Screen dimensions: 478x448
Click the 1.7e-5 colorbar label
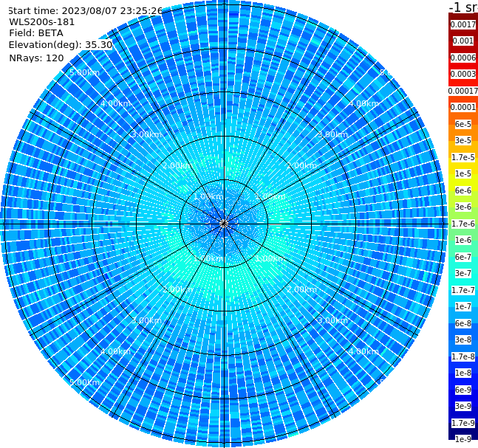coord(463,157)
